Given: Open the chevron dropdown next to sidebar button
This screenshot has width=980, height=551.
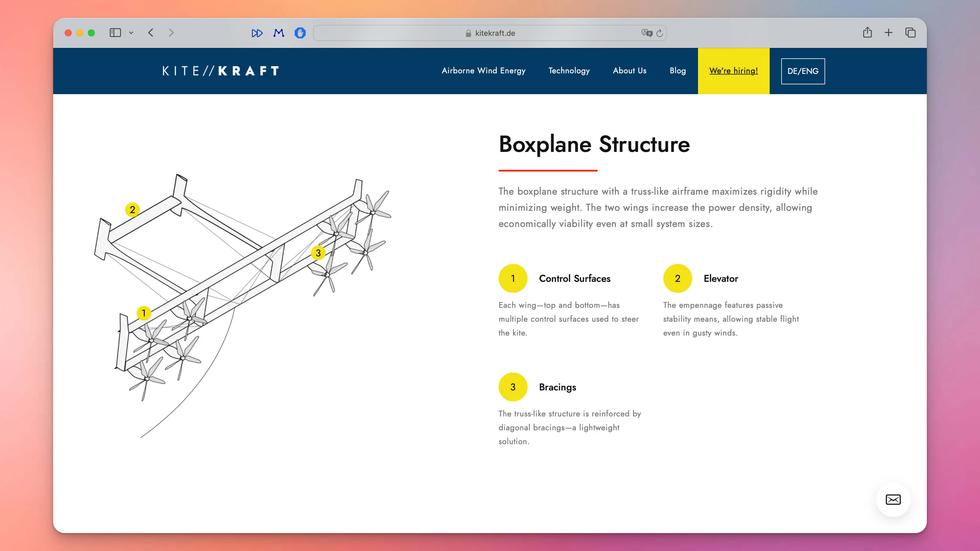Looking at the screenshot, I should click(x=132, y=33).
